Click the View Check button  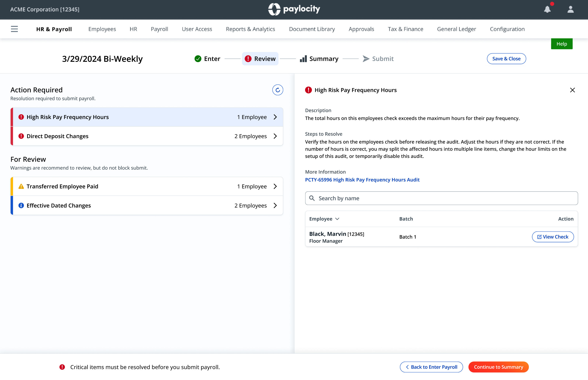tap(553, 237)
